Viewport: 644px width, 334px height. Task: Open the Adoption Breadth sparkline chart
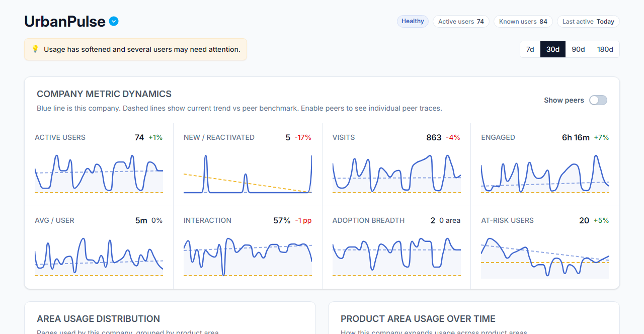click(396, 257)
